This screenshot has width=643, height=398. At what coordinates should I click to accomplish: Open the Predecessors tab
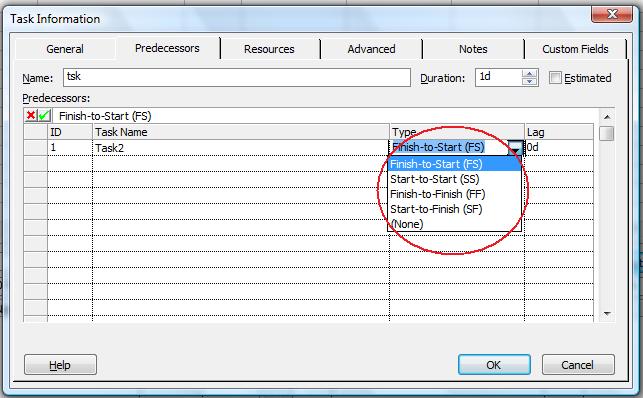click(x=167, y=48)
